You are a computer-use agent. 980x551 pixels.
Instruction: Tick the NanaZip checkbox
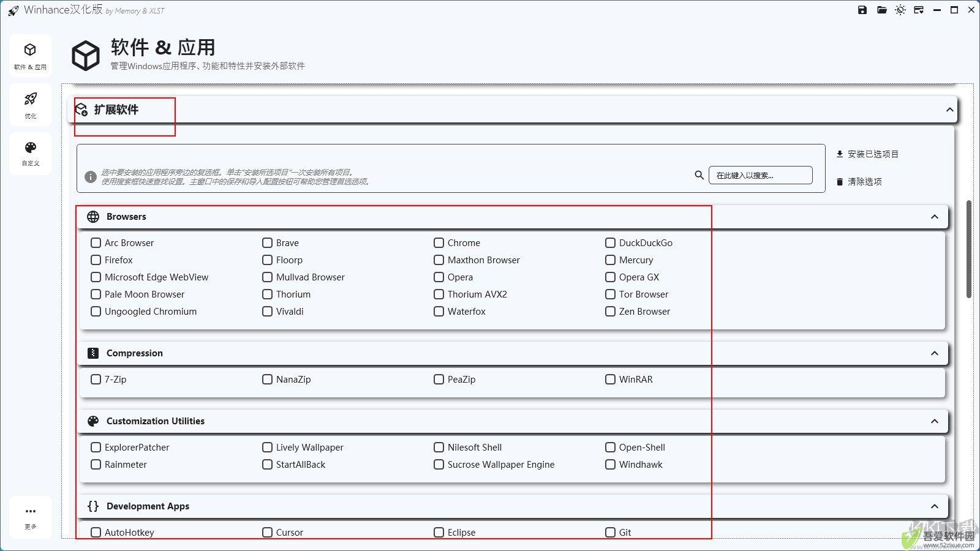tap(267, 380)
